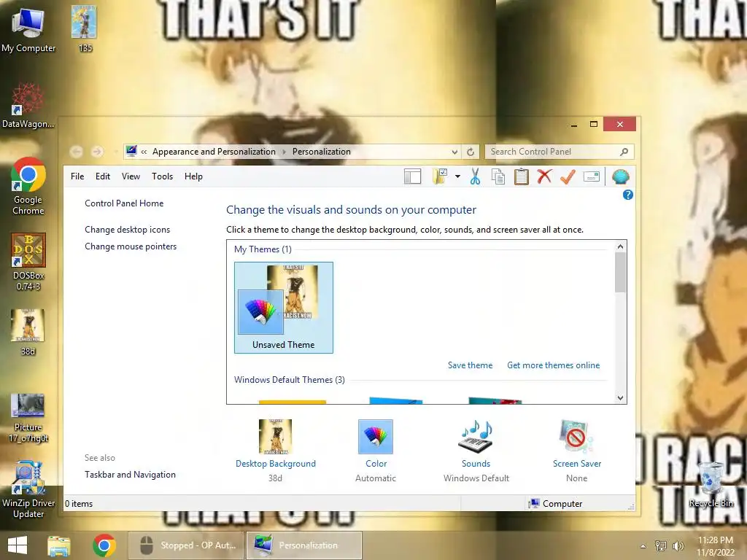
Task: Click Get more themes online link
Action: [x=553, y=365]
